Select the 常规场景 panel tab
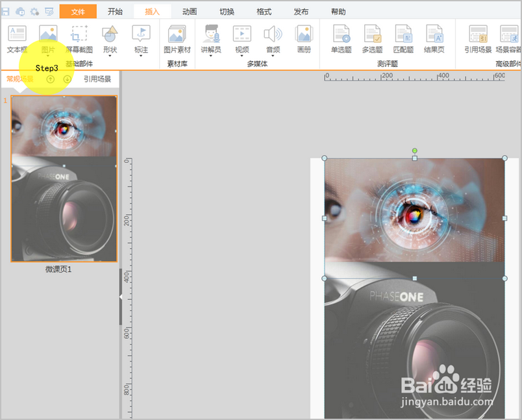 [x=20, y=79]
